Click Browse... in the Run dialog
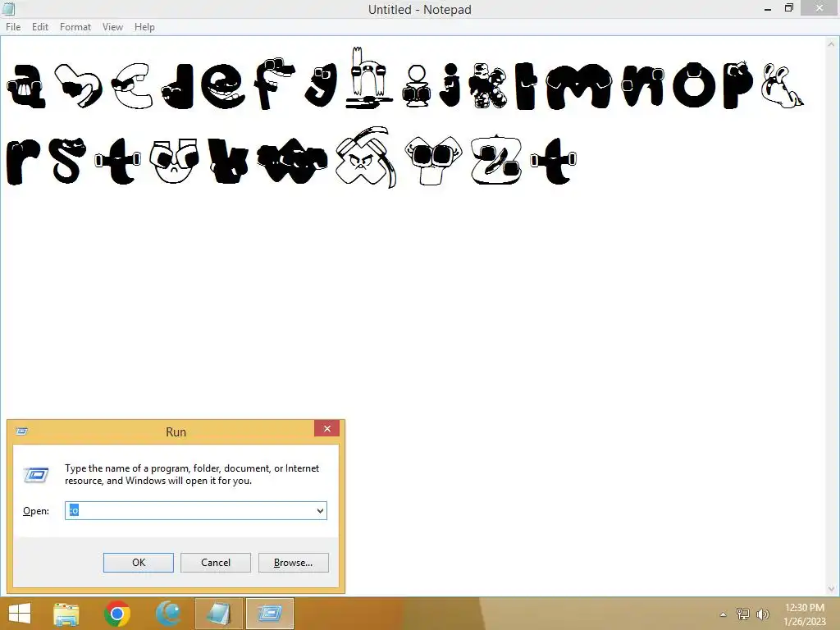 click(293, 563)
